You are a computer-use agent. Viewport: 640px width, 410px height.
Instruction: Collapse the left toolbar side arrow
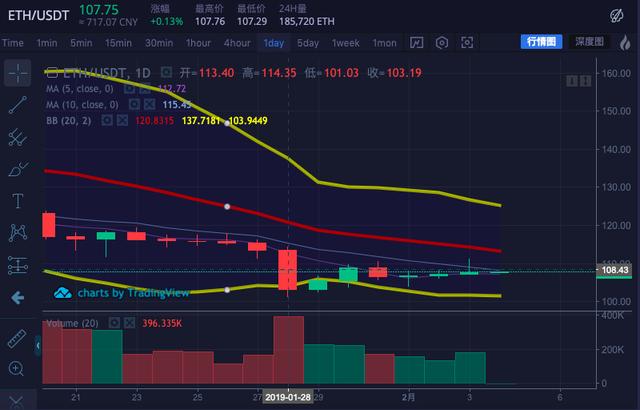38,346
